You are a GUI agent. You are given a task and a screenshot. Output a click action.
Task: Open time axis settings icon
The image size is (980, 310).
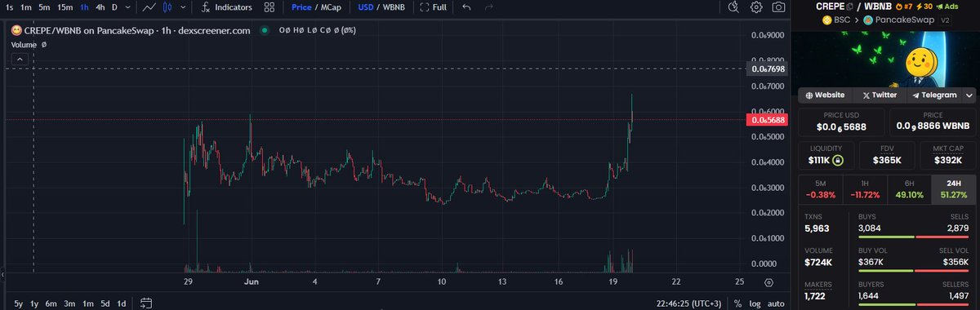click(x=769, y=282)
